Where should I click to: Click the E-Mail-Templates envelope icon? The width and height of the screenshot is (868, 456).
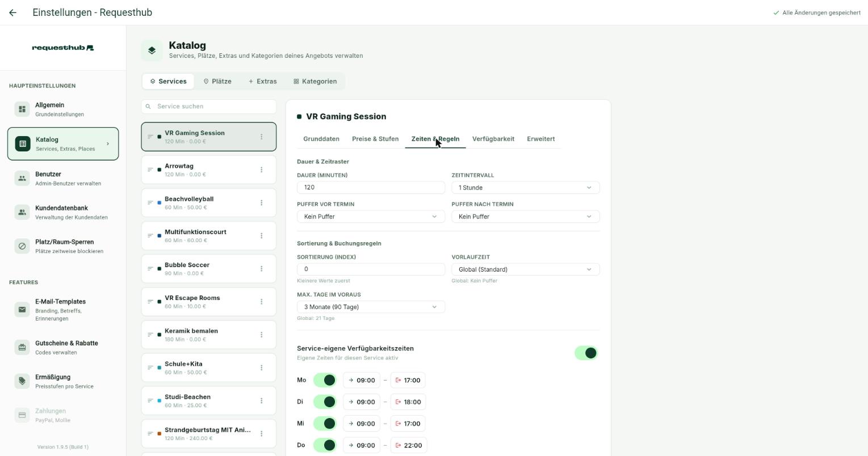(22, 310)
